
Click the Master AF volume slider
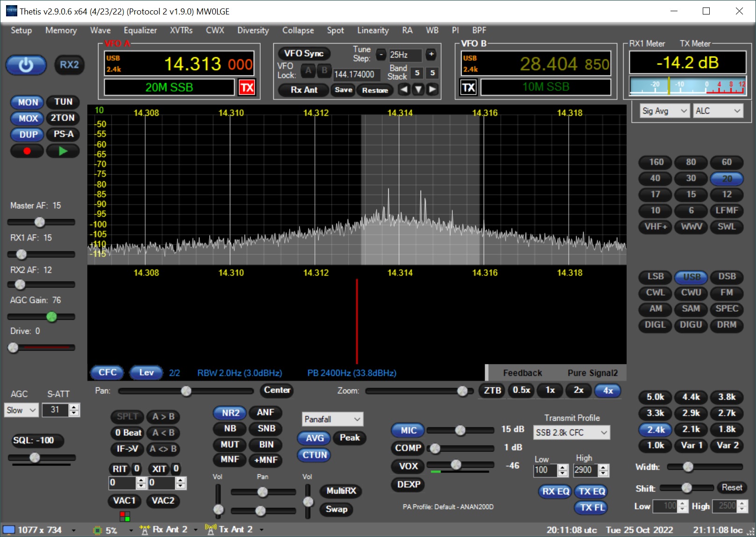(39, 222)
